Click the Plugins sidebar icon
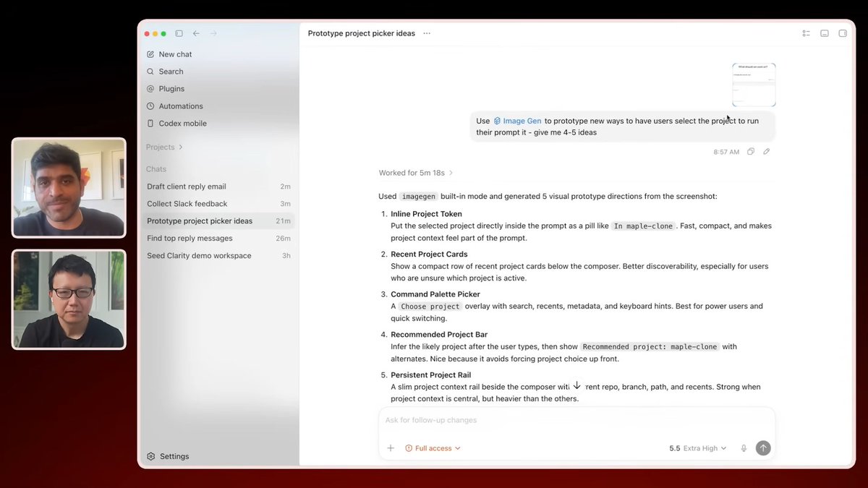The height and width of the screenshot is (488, 868). click(150, 89)
